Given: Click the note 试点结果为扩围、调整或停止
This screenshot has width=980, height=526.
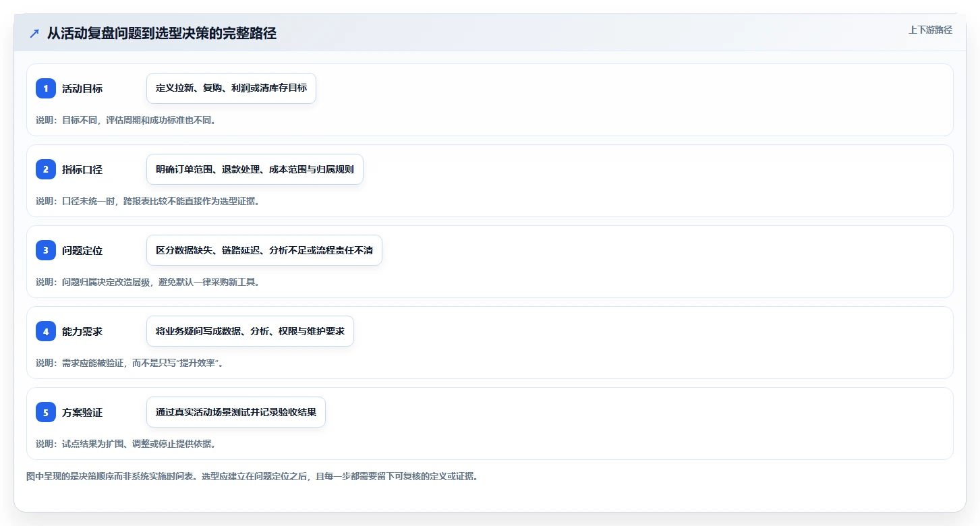Looking at the screenshot, I should pyautogui.click(x=125, y=444).
